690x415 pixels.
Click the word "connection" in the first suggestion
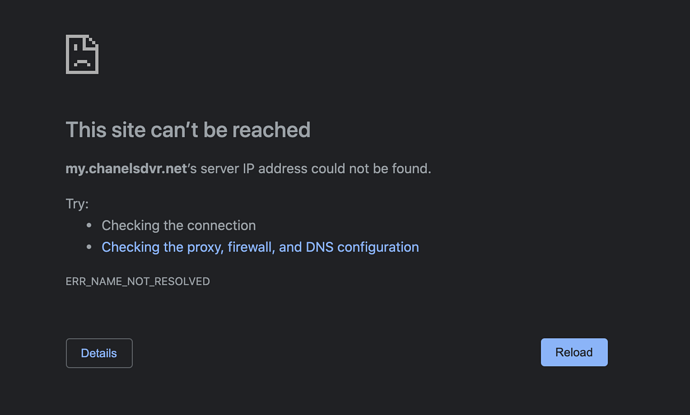[220, 226]
